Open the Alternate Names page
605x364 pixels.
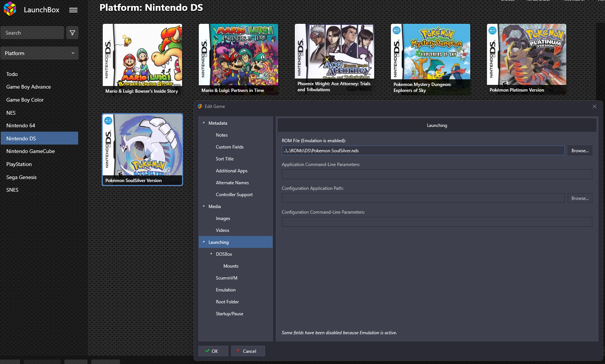tap(232, 183)
